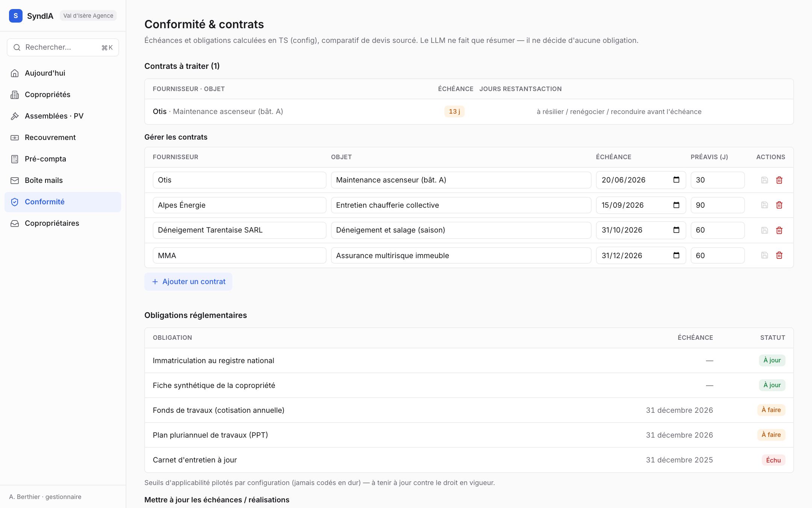Open the date picker for 31/10/2026
This screenshot has width=812, height=508.
pos(676,230)
